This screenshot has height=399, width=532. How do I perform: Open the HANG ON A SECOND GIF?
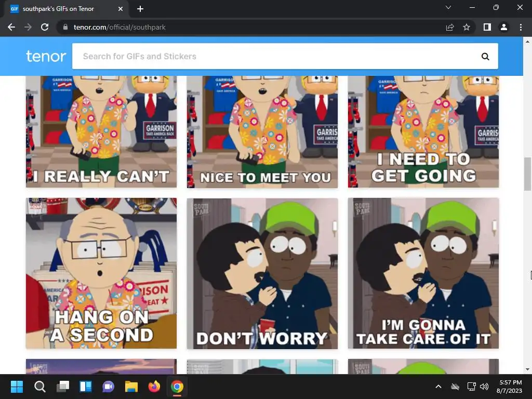coord(101,273)
